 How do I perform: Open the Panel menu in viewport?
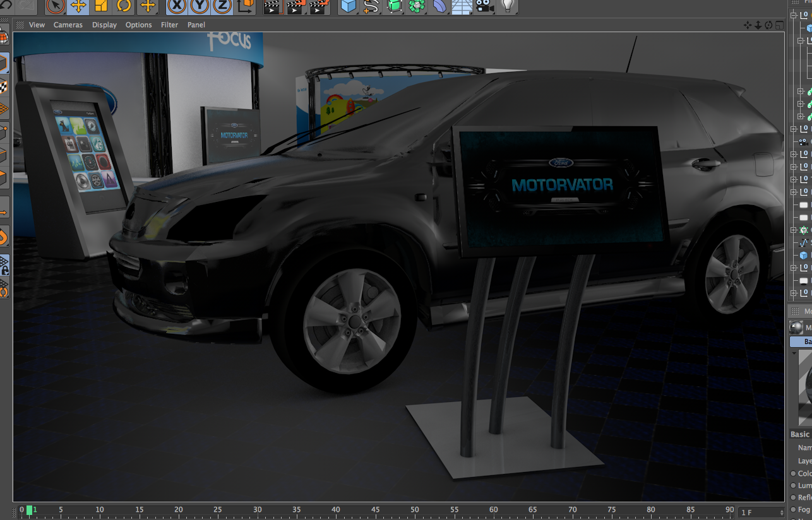pos(196,25)
